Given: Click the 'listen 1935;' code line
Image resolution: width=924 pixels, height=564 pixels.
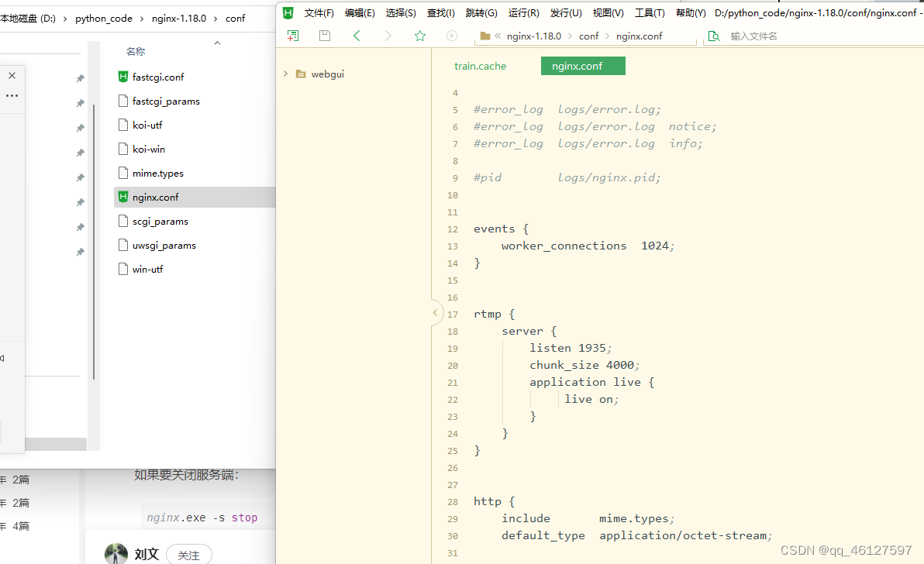Looking at the screenshot, I should pyautogui.click(x=571, y=348).
